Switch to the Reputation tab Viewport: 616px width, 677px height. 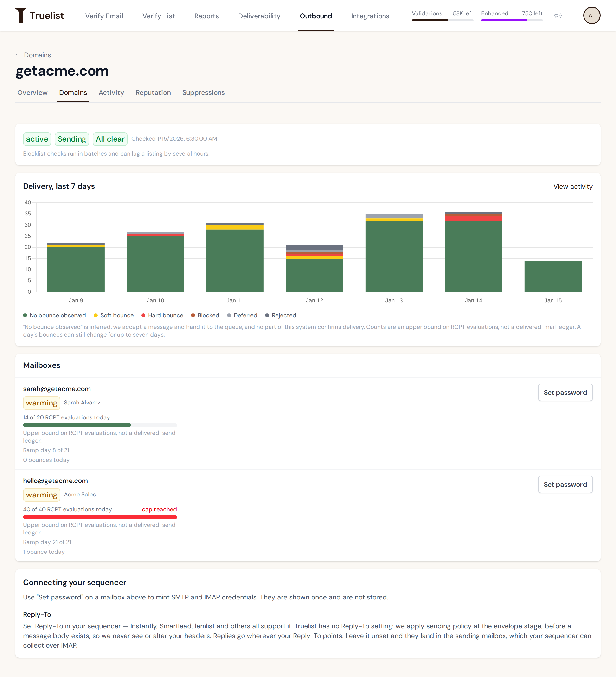(153, 93)
